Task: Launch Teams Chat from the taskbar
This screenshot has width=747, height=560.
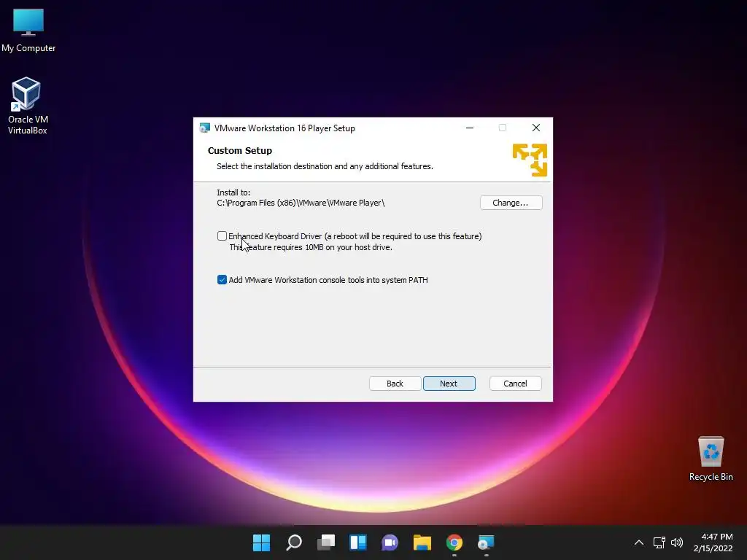Action: 390,542
